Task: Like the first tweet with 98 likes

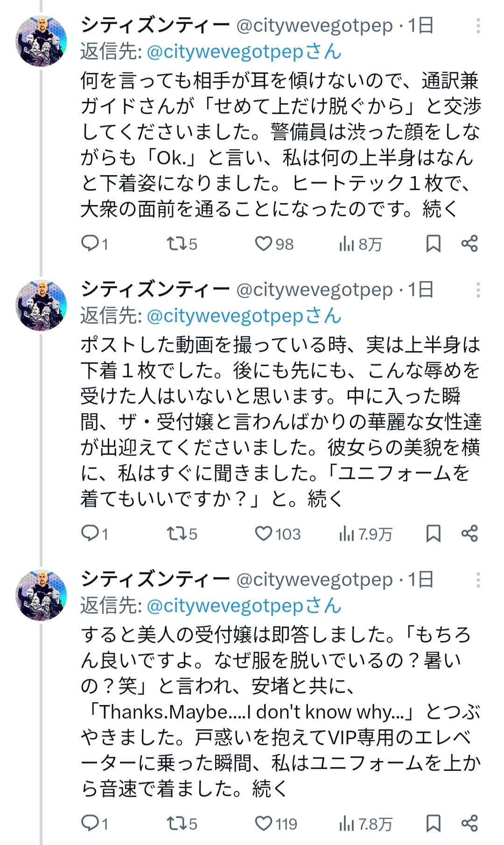Action: pos(263,244)
